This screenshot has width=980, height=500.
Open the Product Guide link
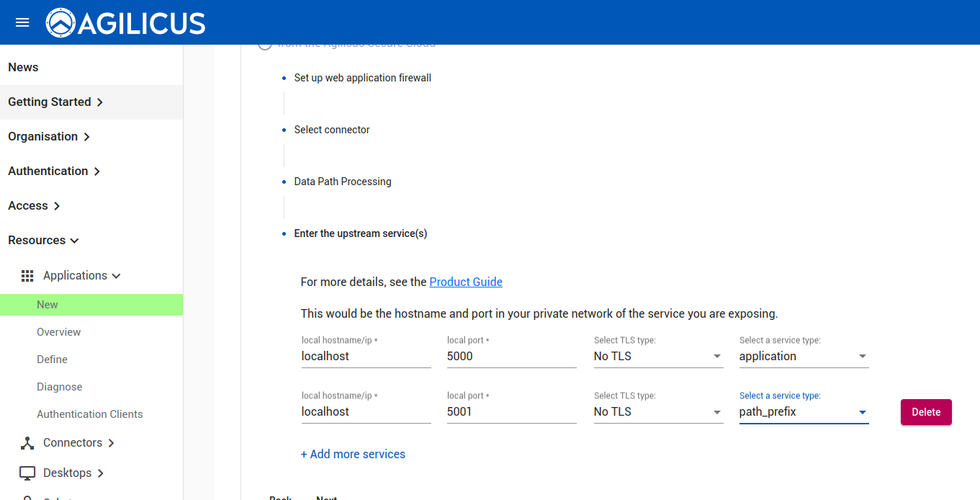pyautogui.click(x=466, y=282)
